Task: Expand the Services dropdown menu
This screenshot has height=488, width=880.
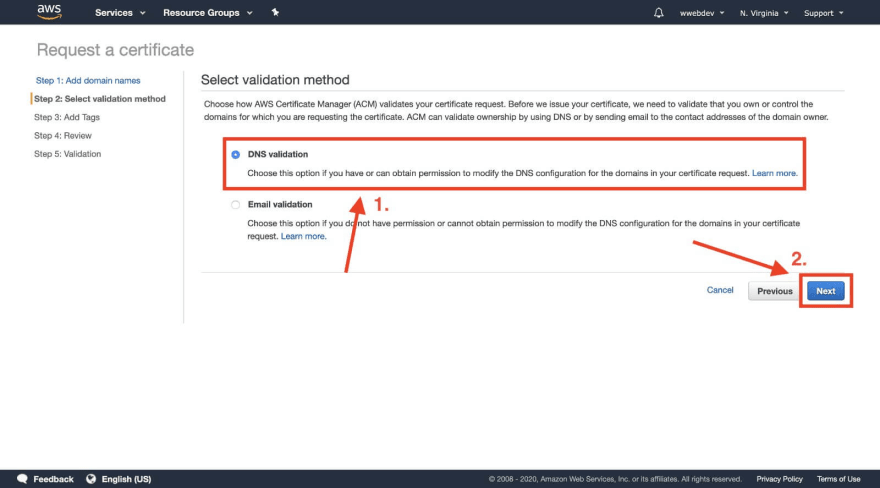Action: (120, 12)
